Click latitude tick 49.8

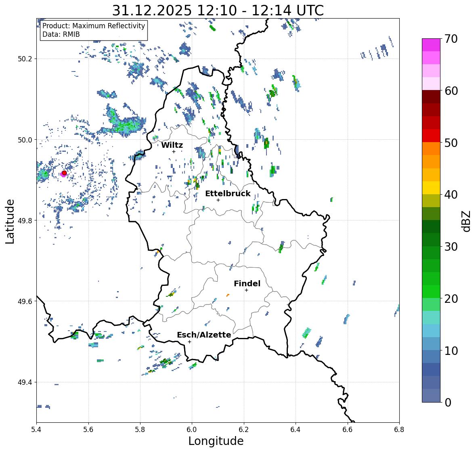pyautogui.click(x=25, y=220)
